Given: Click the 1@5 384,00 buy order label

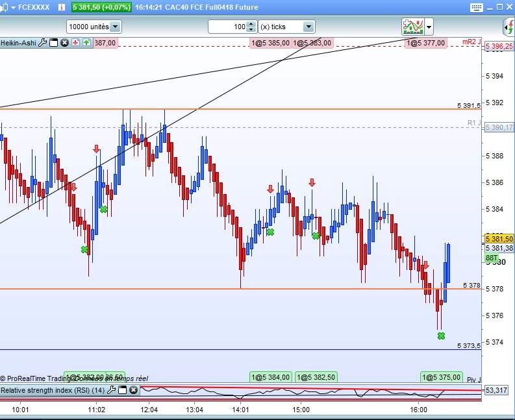Looking at the screenshot, I should (x=271, y=377).
